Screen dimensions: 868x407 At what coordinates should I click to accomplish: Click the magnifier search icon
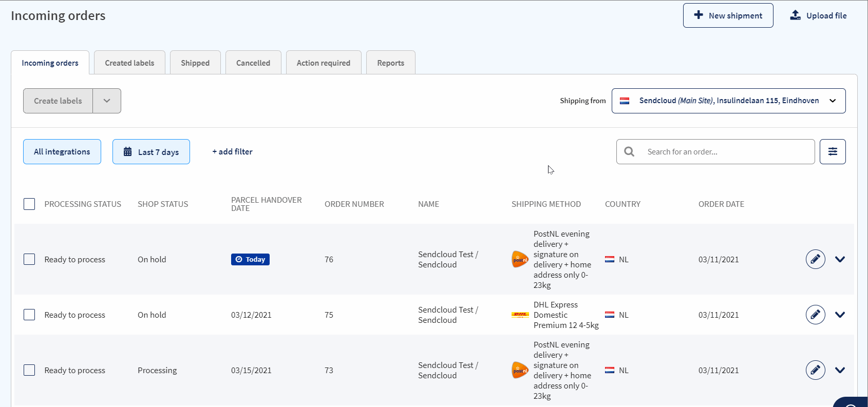coord(629,151)
